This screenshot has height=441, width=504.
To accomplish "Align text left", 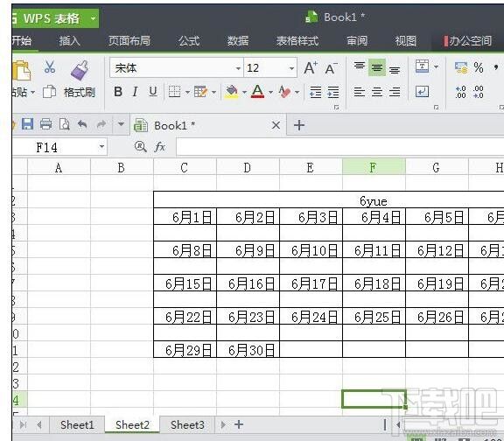I will pyautogui.click(x=360, y=92).
